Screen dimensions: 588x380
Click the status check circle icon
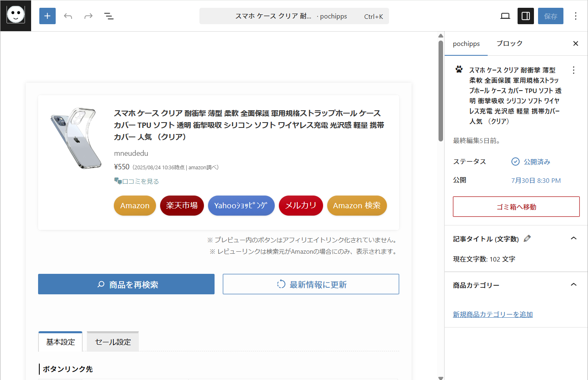pyautogui.click(x=516, y=162)
